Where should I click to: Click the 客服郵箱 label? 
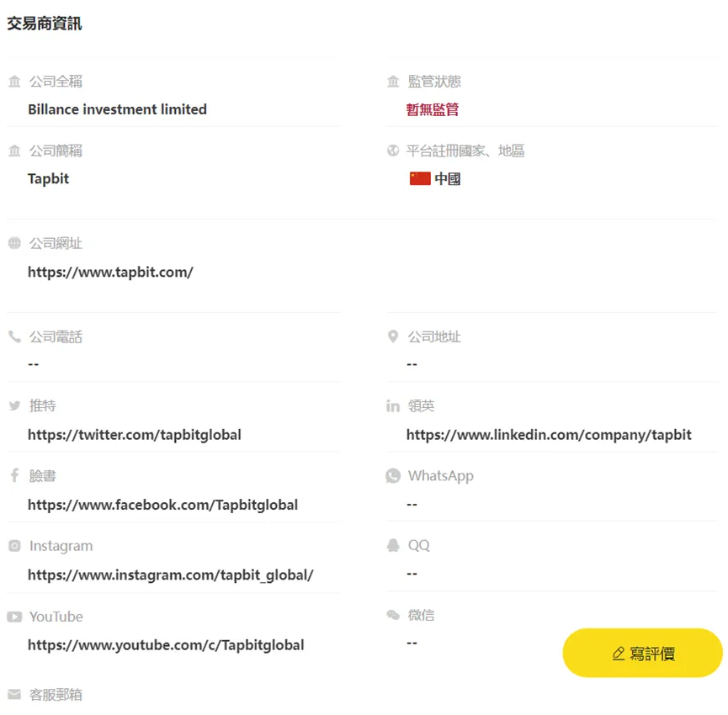[56, 695]
